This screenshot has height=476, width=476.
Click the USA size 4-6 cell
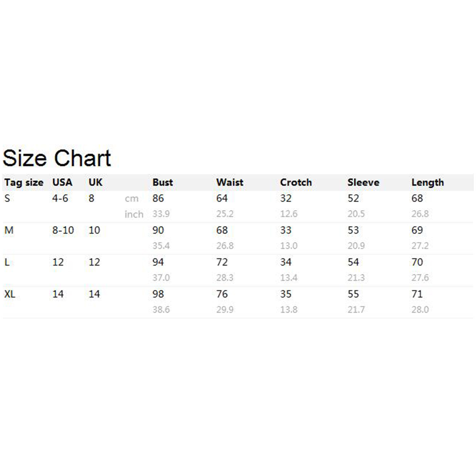(60, 198)
